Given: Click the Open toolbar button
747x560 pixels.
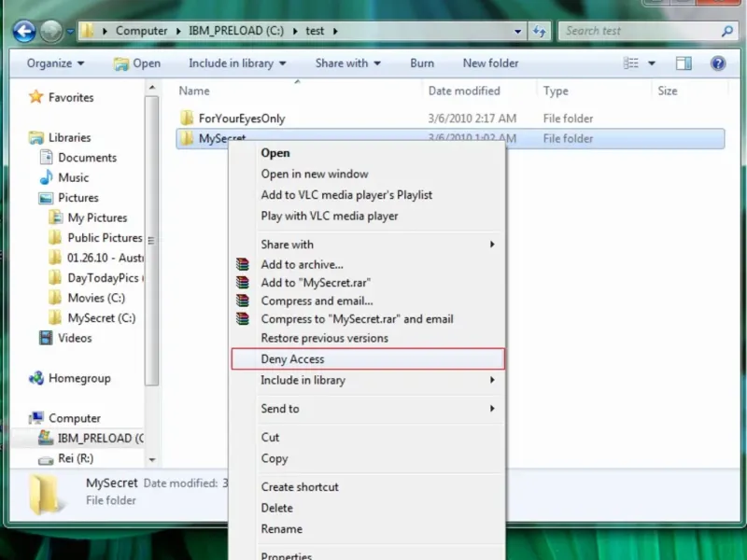Looking at the screenshot, I should [x=137, y=63].
